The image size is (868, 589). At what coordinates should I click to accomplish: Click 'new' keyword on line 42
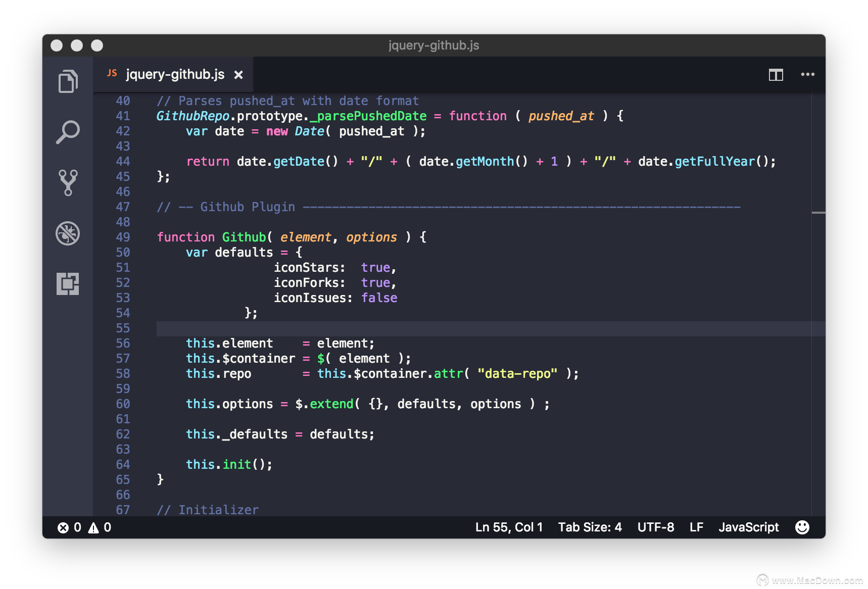pyautogui.click(x=277, y=131)
